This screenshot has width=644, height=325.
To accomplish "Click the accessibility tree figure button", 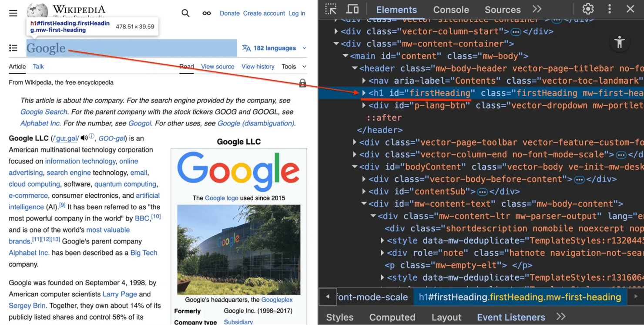I will [x=620, y=42].
